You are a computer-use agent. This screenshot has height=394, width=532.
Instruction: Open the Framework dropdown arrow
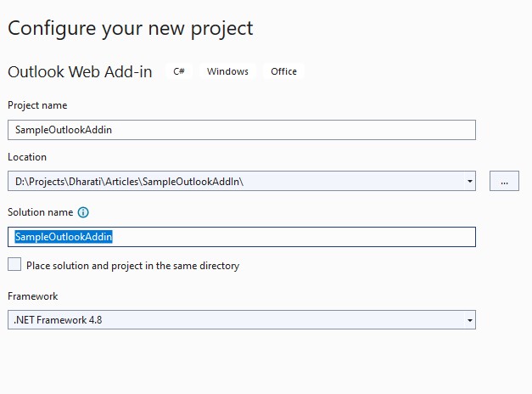(x=470, y=320)
